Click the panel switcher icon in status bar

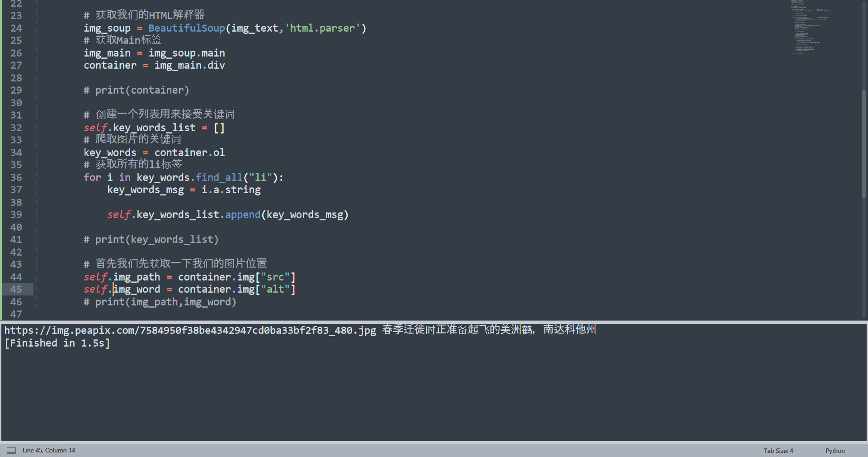11,450
